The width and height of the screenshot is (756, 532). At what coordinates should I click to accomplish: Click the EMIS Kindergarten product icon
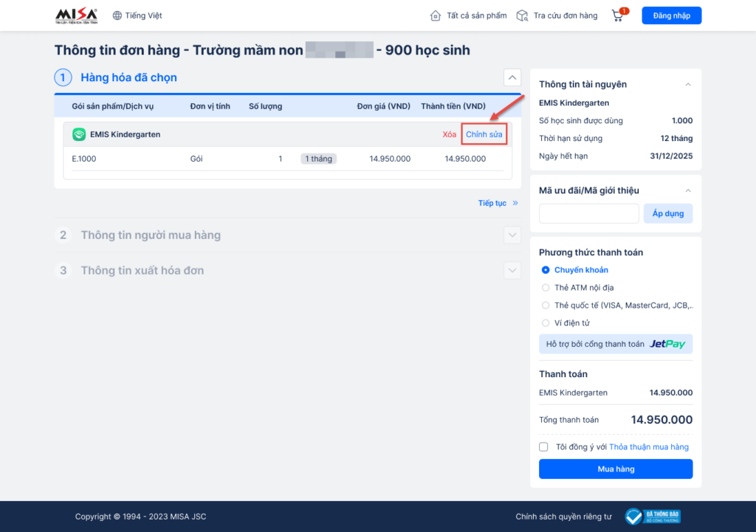79,134
